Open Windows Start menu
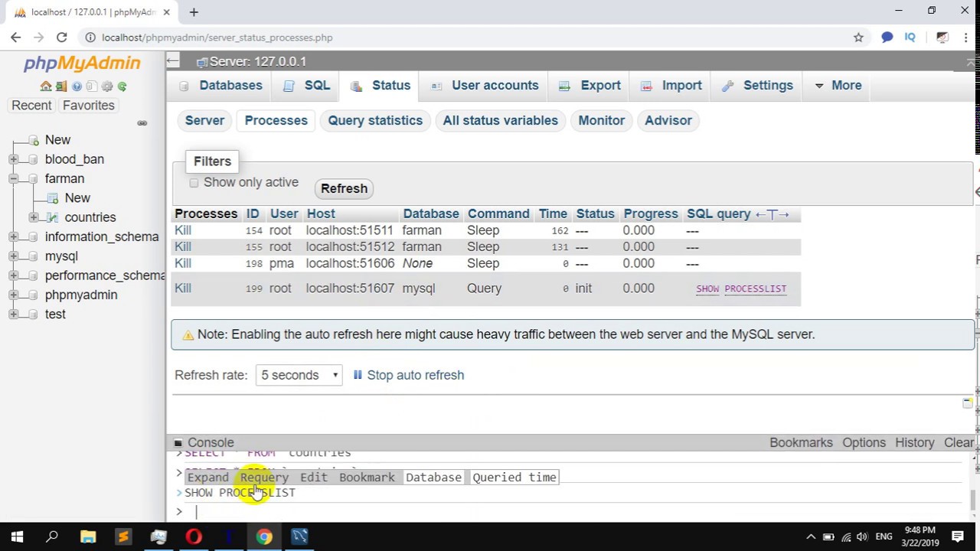Viewport: 980px width, 551px height. (17, 536)
